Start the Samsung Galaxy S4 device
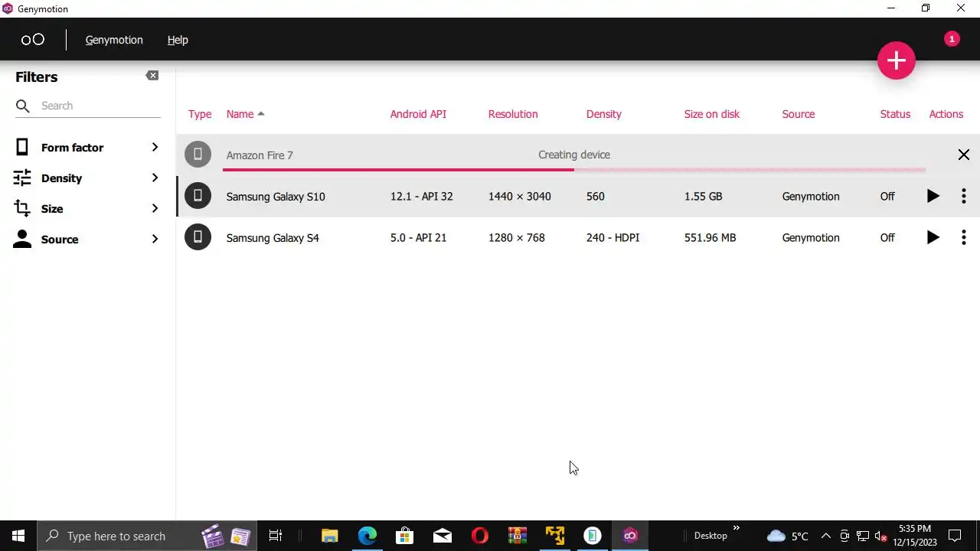The image size is (980, 551). [933, 238]
